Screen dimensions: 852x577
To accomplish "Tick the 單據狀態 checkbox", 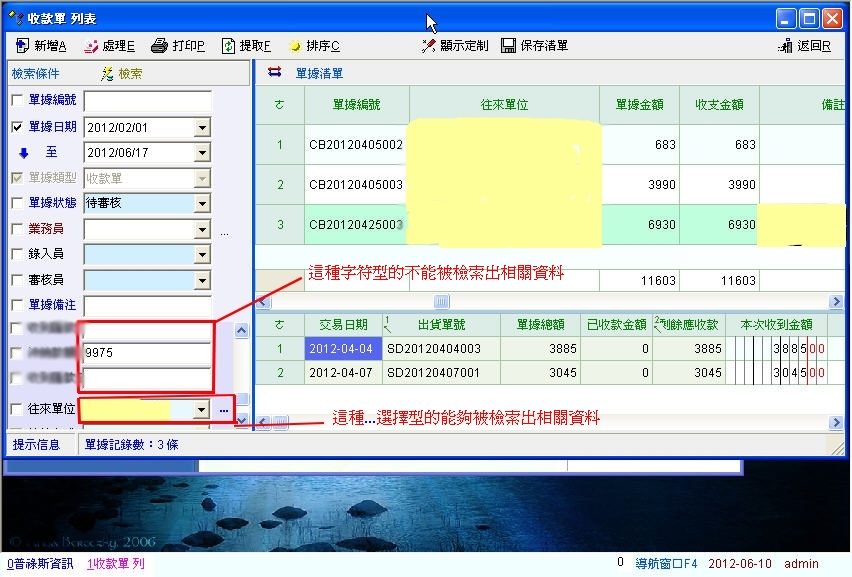I will 17,204.
